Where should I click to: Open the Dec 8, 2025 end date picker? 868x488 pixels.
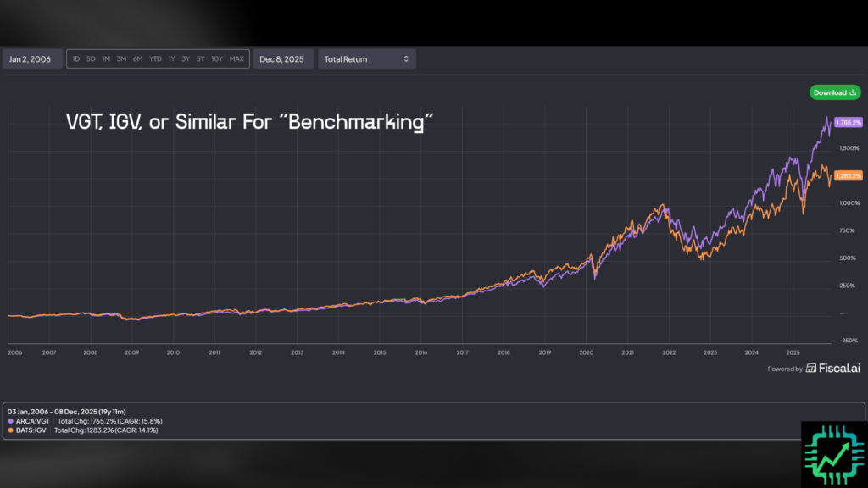point(283,58)
